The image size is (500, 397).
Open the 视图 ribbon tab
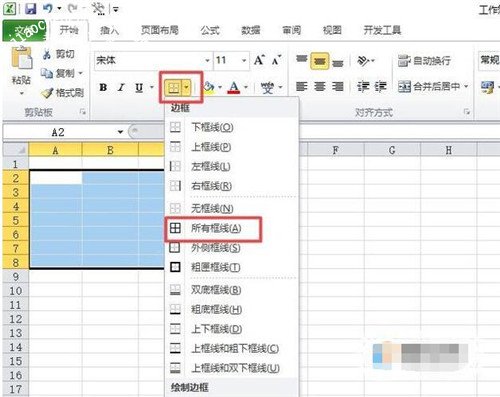(x=332, y=30)
